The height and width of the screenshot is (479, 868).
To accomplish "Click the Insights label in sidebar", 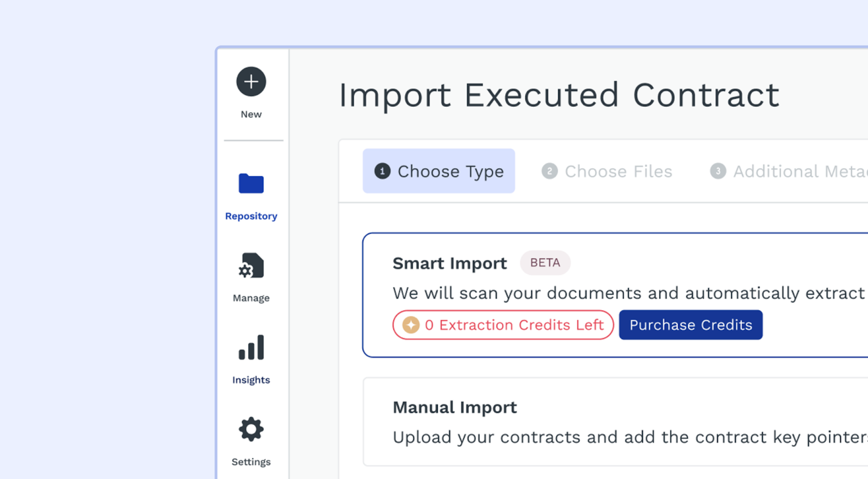I will tap(251, 380).
